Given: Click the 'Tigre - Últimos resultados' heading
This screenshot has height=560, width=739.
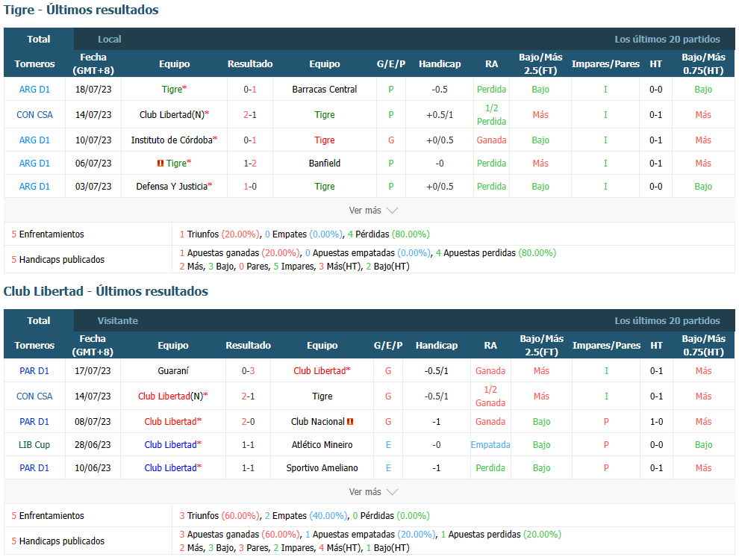Looking at the screenshot, I should [x=81, y=10].
